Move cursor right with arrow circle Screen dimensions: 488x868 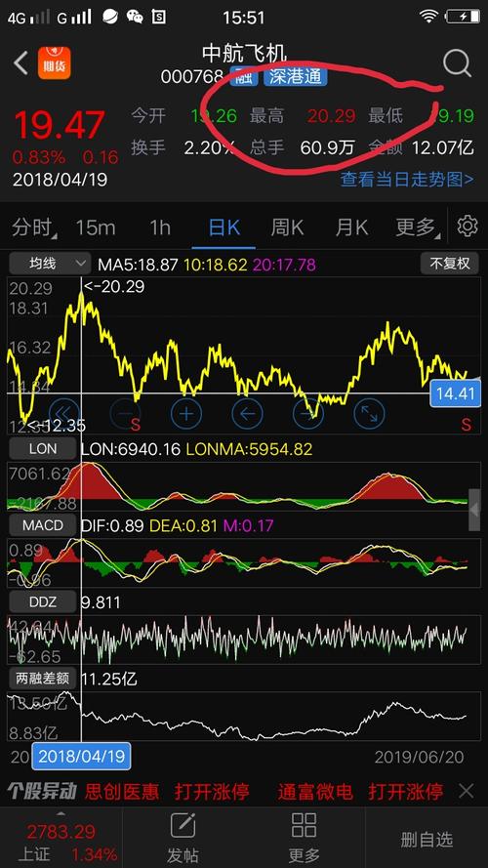coord(308,414)
